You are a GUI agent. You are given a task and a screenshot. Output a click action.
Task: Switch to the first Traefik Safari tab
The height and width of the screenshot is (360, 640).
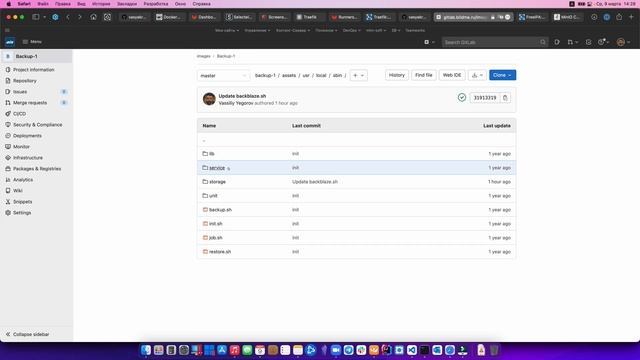pos(309,17)
